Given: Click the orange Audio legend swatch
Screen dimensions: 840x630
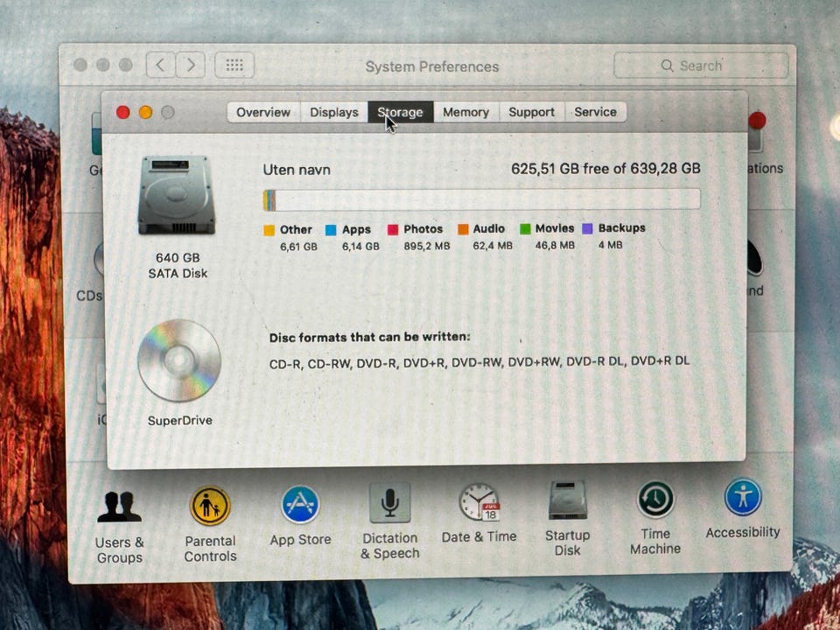Looking at the screenshot, I should tap(463, 229).
